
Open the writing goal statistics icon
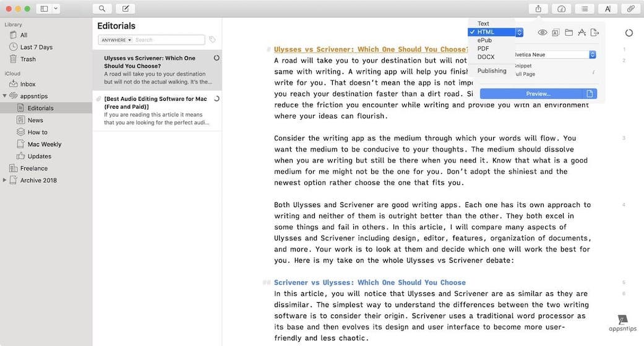(x=561, y=9)
